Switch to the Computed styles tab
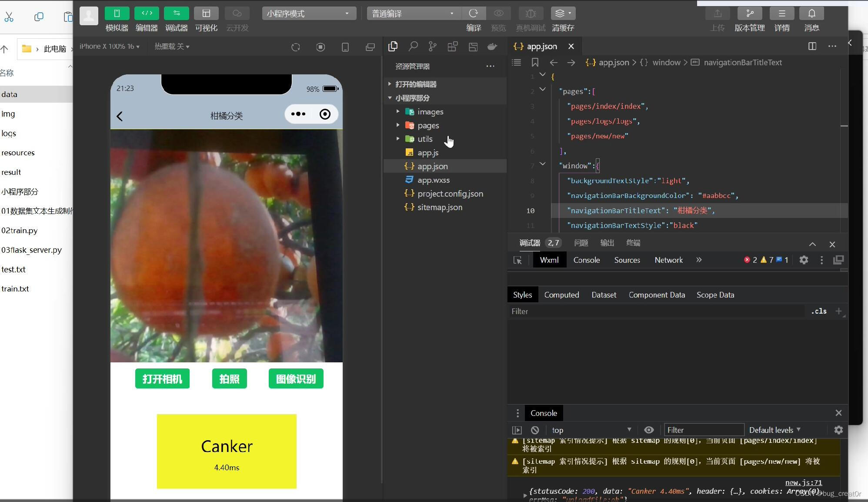 (561, 295)
